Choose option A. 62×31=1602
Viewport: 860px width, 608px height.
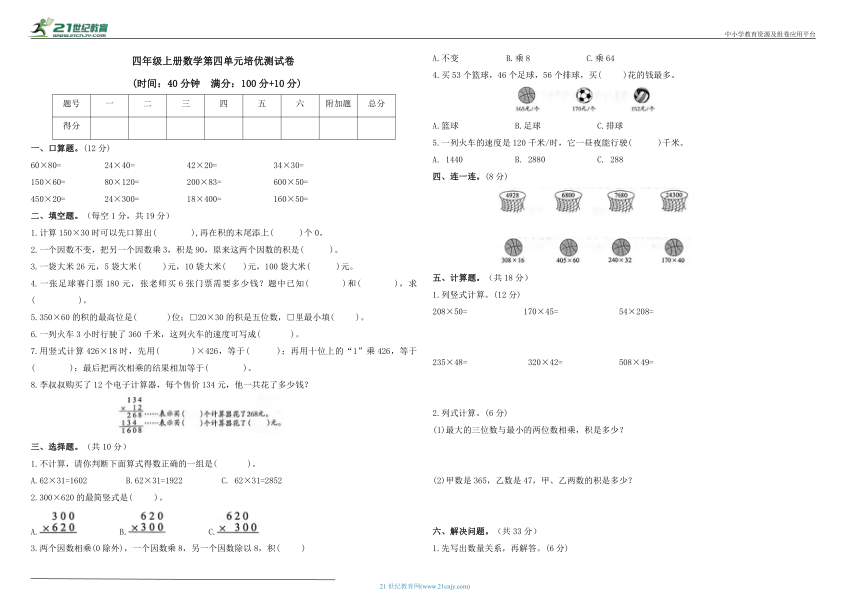tap(59, 481)
